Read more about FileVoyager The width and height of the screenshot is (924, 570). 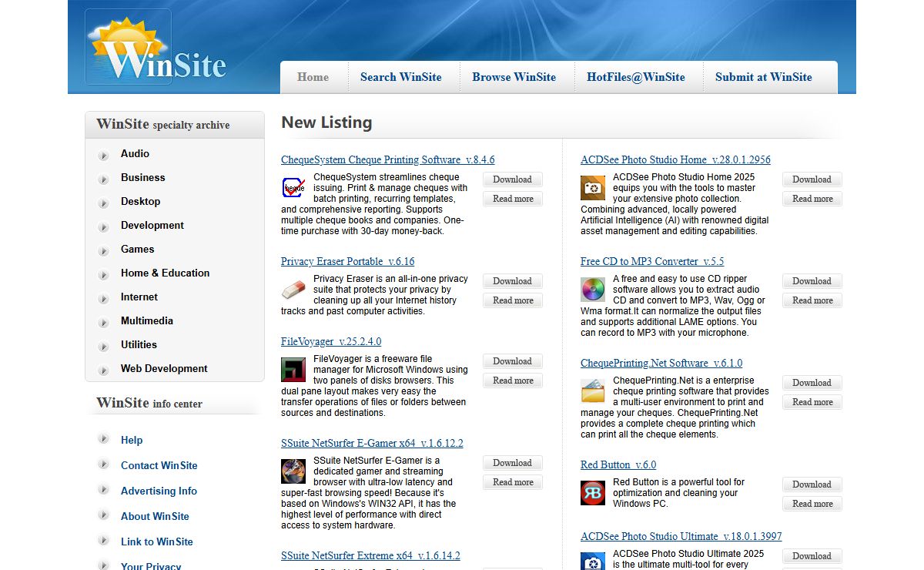pos(513,381)
